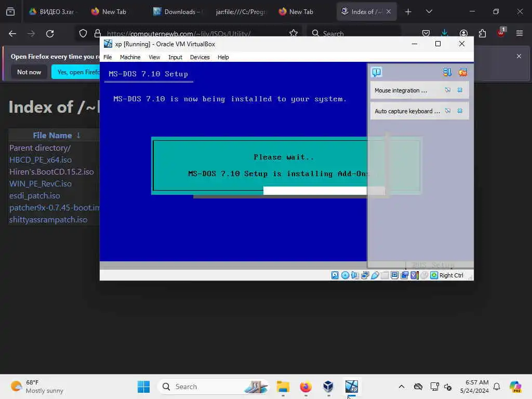Image resolution: width=532 pixels, height=399 pixels.
Task: Click the audio indicator in VirtualBox status bar
Action: [x=355, y=275]
